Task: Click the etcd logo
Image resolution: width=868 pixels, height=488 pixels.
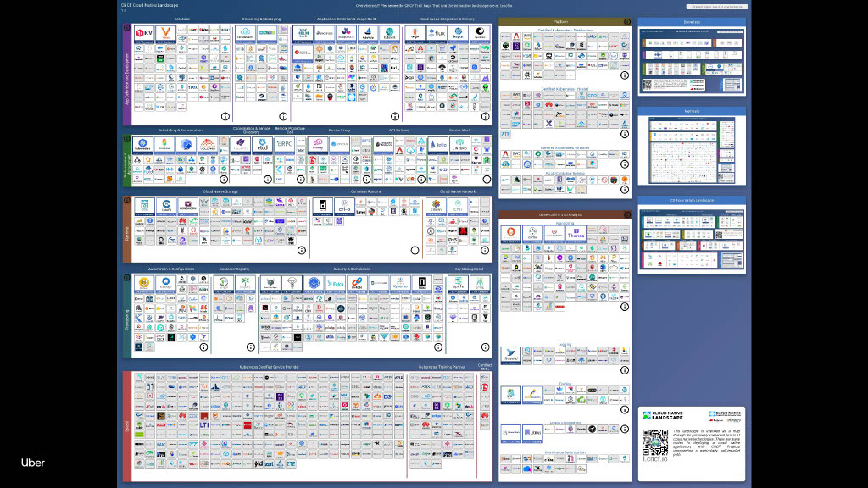Action: click(x=263, y=146)
